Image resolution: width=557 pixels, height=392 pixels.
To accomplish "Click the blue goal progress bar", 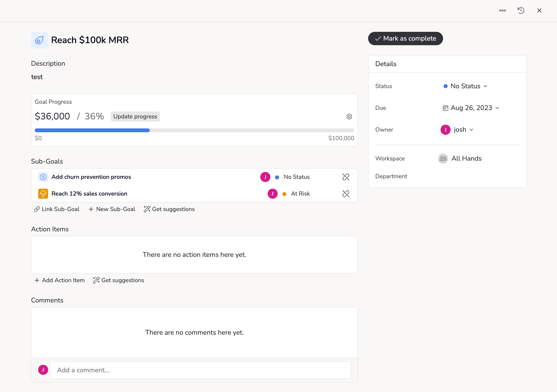I will [x=92, y=130].
